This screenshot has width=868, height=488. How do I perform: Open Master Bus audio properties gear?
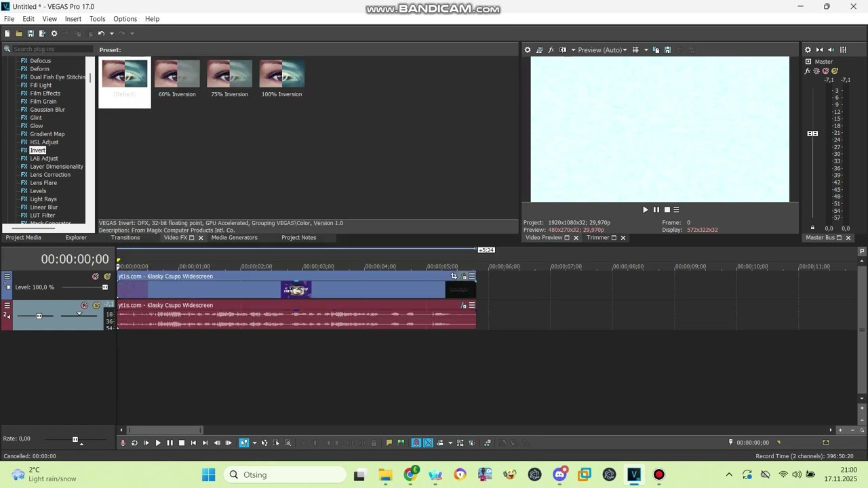pyautogui.click(x=808, y=49)
